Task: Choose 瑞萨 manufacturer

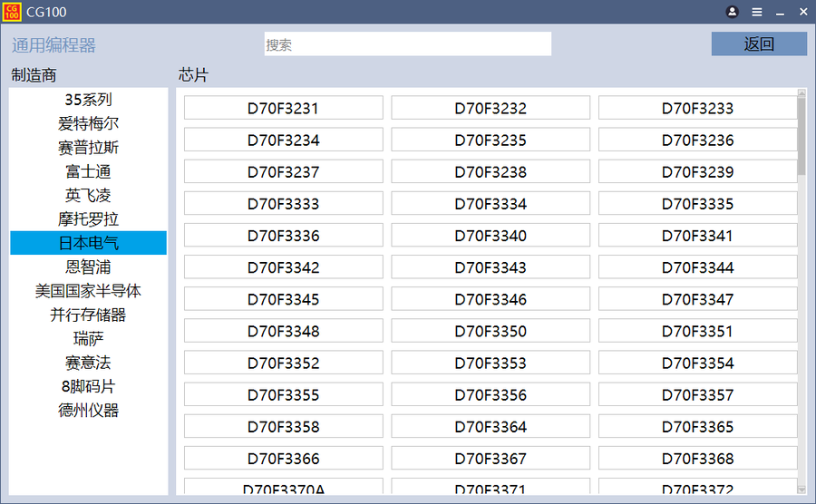Action: tap(89, 338)
